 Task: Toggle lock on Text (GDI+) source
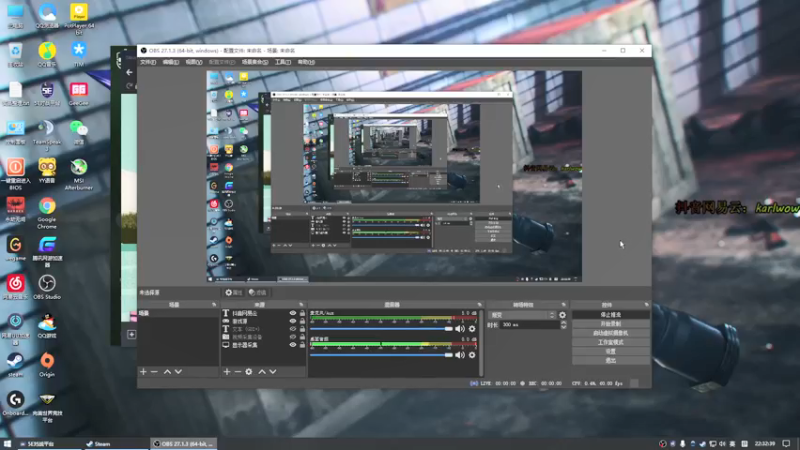coord(302,329)
